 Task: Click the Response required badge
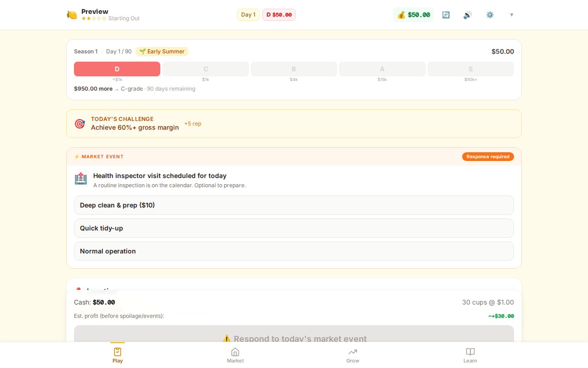[x=488, y=156]
